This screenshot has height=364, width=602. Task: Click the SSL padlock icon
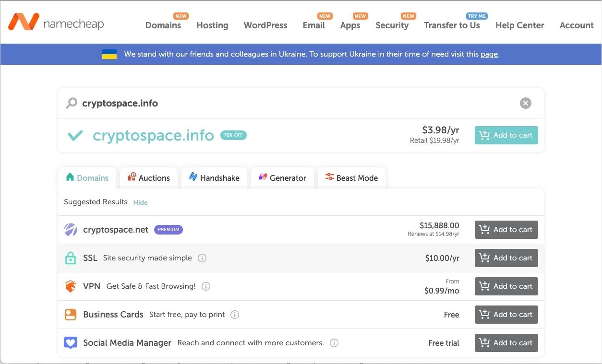[x=70, y=258]
